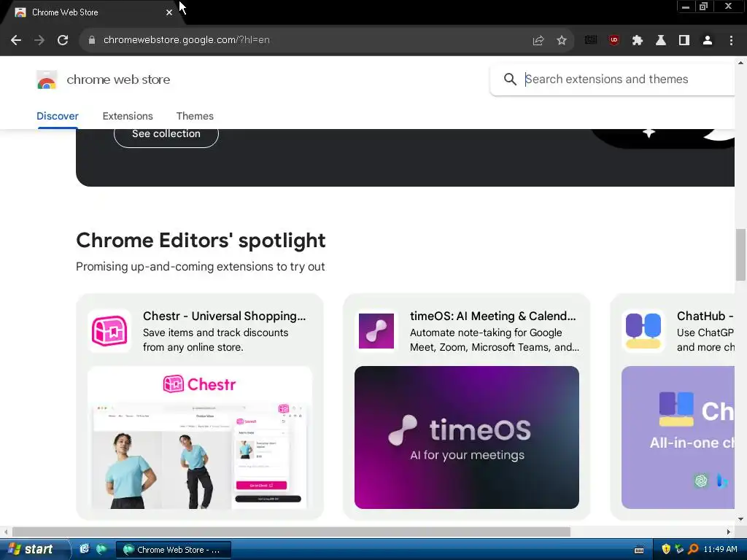Click the horizontal scrollbar left arrow

pyautogui.click(x=5, y=532)
